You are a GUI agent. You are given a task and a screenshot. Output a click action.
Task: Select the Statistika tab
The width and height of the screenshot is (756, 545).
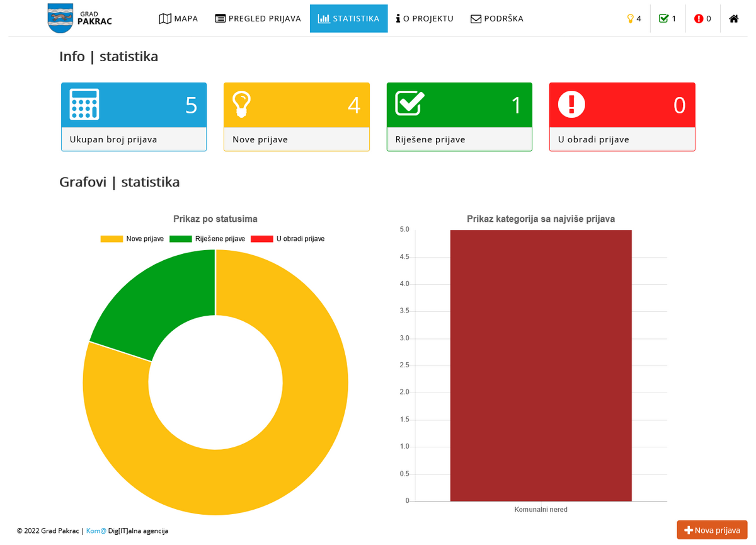click(348, 19)
